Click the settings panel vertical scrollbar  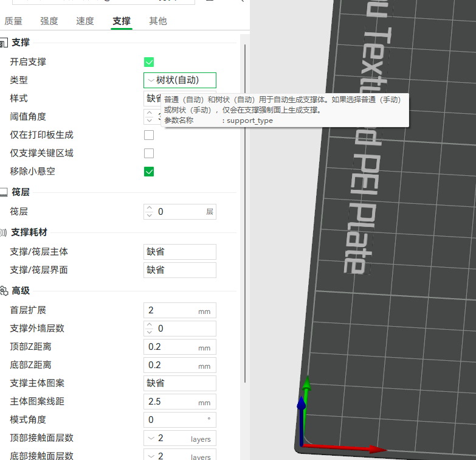click(244, 214)
